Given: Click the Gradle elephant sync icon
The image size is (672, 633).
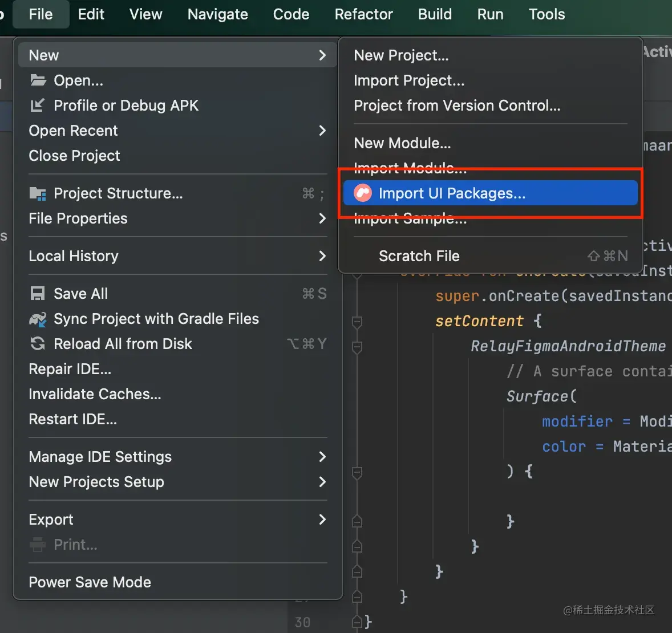Looking at the screenshot, I should (37, 319).
